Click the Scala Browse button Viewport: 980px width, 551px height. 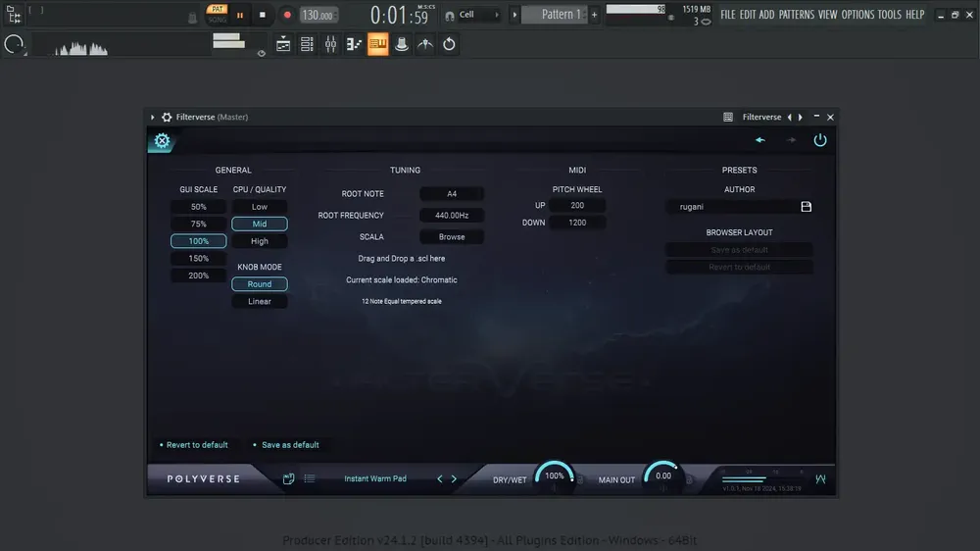451,237
